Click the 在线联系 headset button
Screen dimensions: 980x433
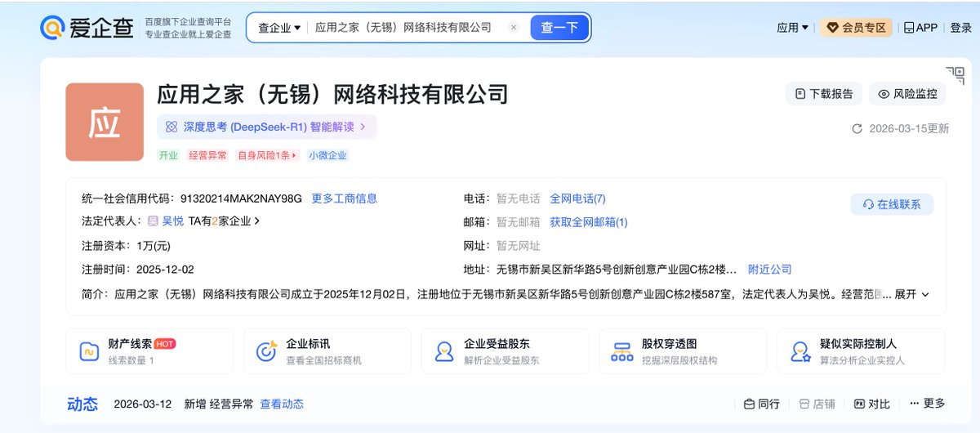(x=892, y=204)
